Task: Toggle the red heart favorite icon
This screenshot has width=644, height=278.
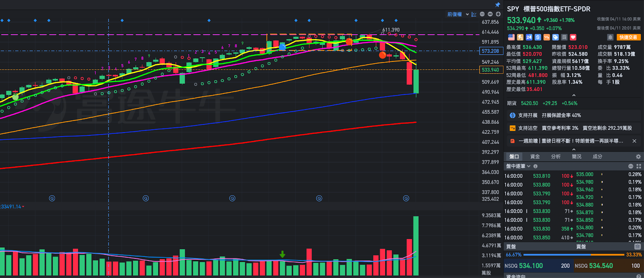Action: tap(573, 37)
